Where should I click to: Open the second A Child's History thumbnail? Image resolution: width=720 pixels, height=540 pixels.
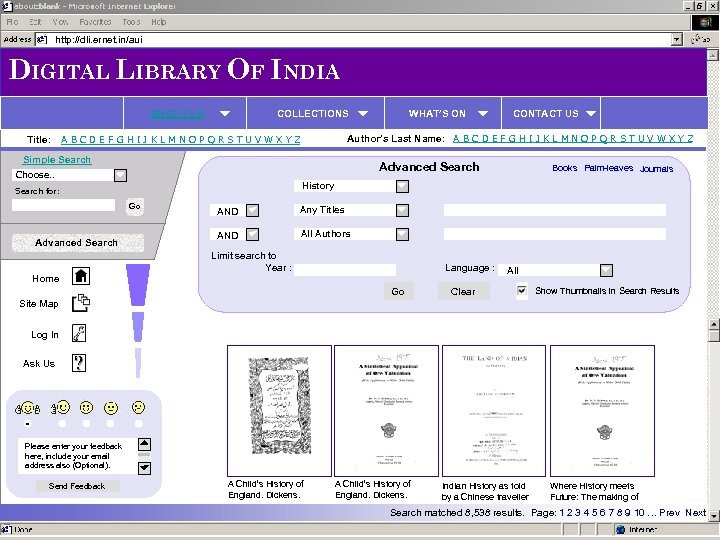(x=386, y=411)
